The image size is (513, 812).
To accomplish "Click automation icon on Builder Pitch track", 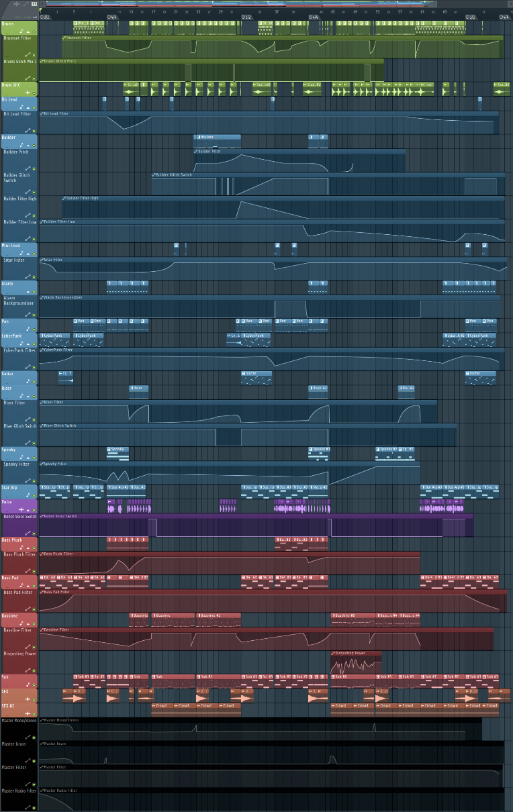I will point(28,168).
